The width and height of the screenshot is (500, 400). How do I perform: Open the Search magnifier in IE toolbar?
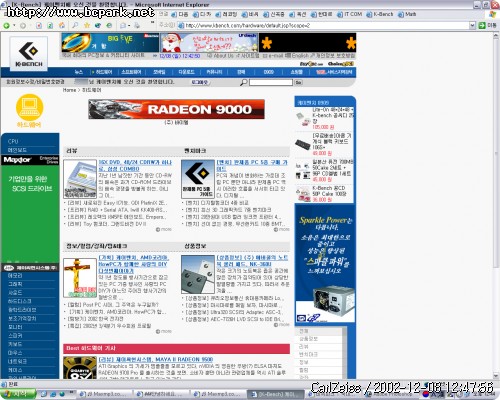[75, 25]
